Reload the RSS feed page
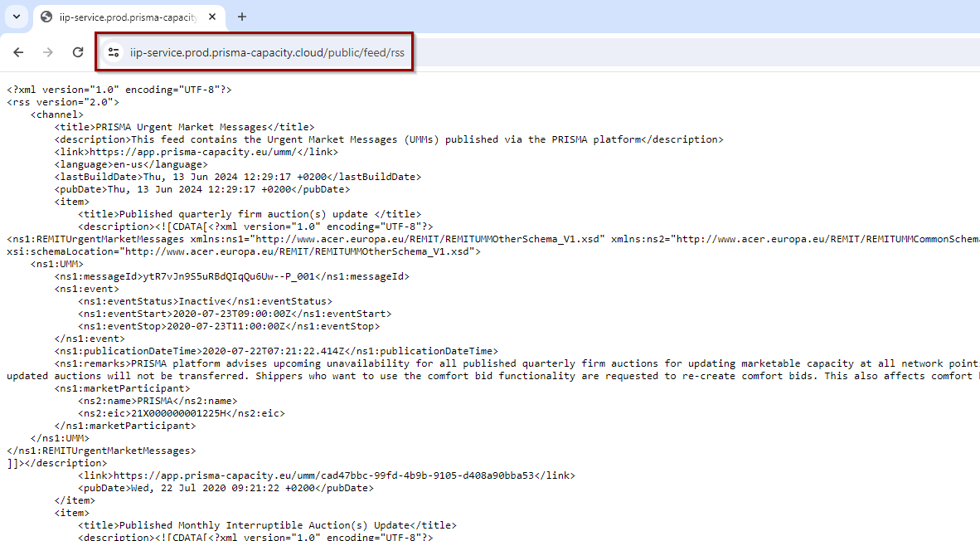This screenshot has width=980, height=541. (78, 52)
